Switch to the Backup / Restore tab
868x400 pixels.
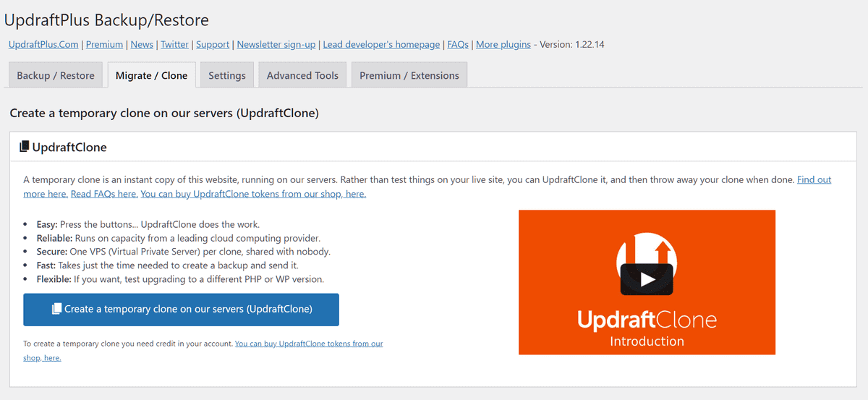[x=56, y=75]
